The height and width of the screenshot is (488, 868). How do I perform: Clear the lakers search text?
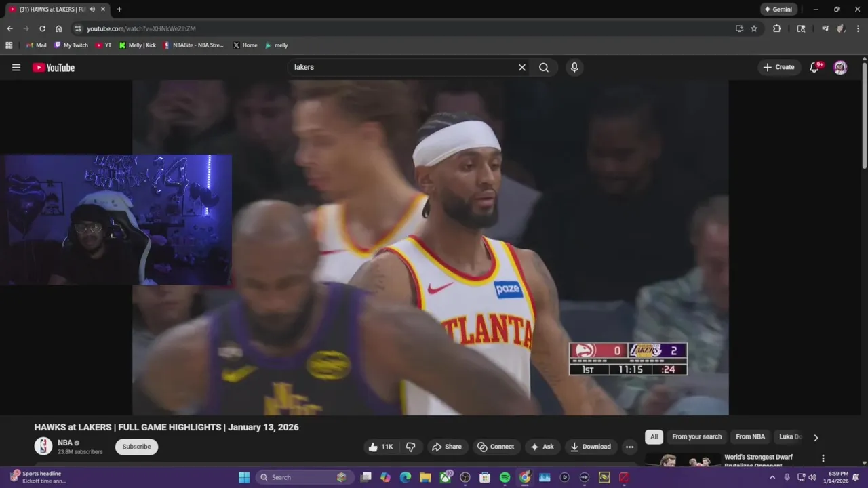point(522,67)
